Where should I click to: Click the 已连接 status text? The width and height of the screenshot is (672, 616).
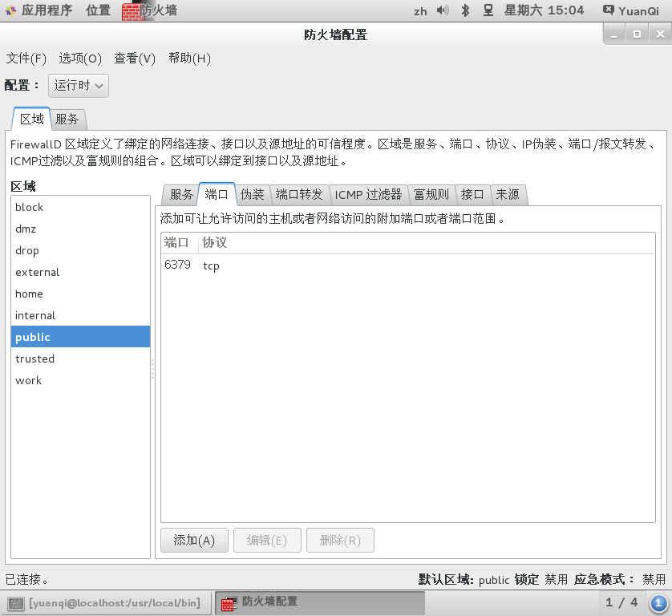pos(26,580)
